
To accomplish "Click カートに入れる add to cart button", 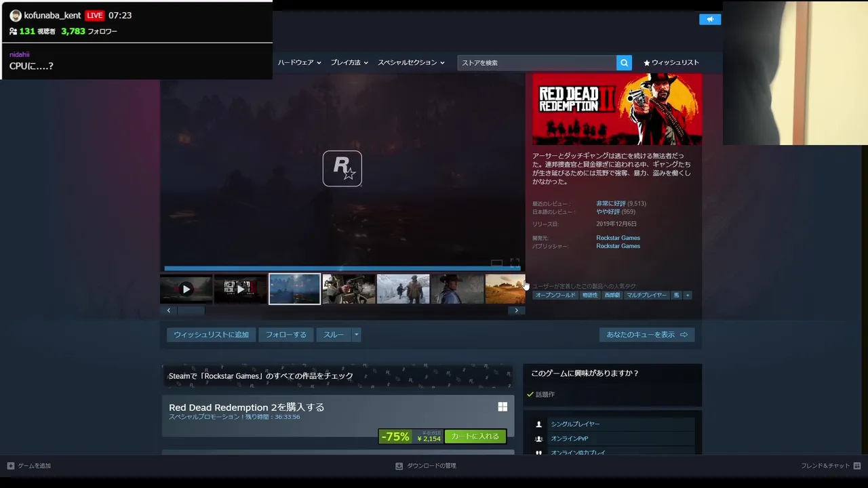I will click(475, 436).
